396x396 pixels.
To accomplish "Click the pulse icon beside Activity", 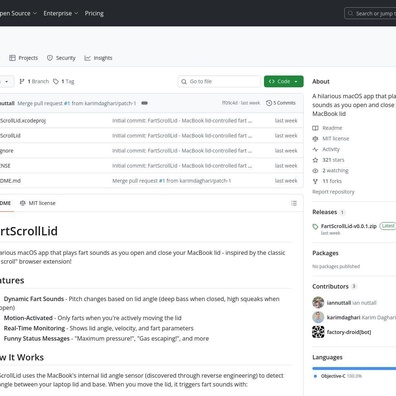I will pyautogui.click(x=315, y=149).
